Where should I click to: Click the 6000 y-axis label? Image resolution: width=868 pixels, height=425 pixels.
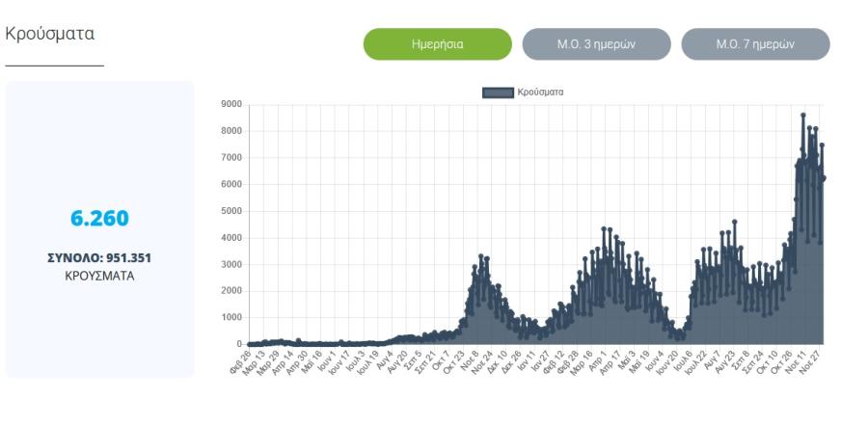coord(231,184)
